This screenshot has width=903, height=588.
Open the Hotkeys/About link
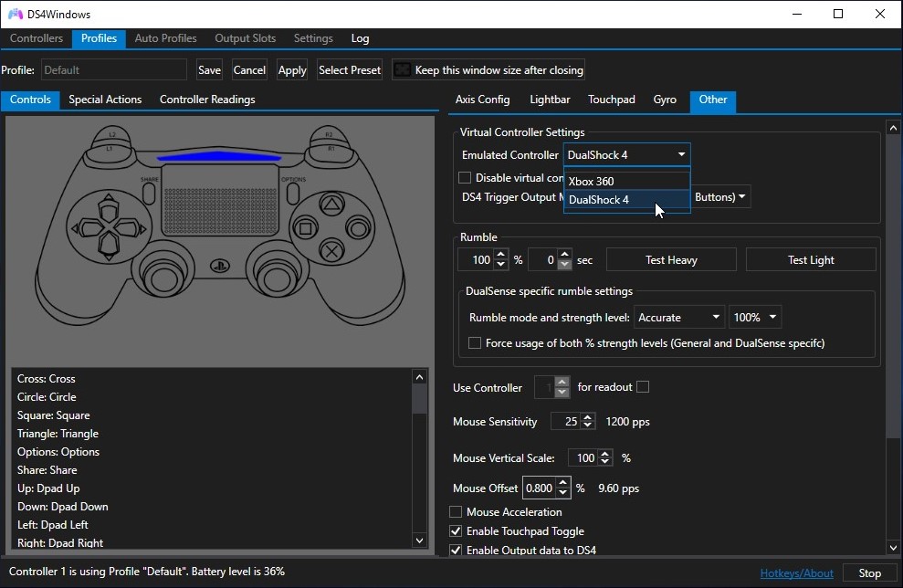796,573
